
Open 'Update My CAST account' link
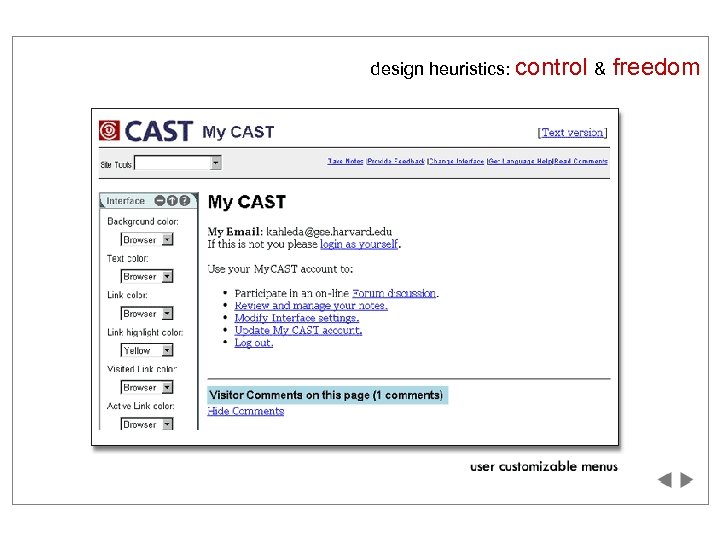click(298, 330)
